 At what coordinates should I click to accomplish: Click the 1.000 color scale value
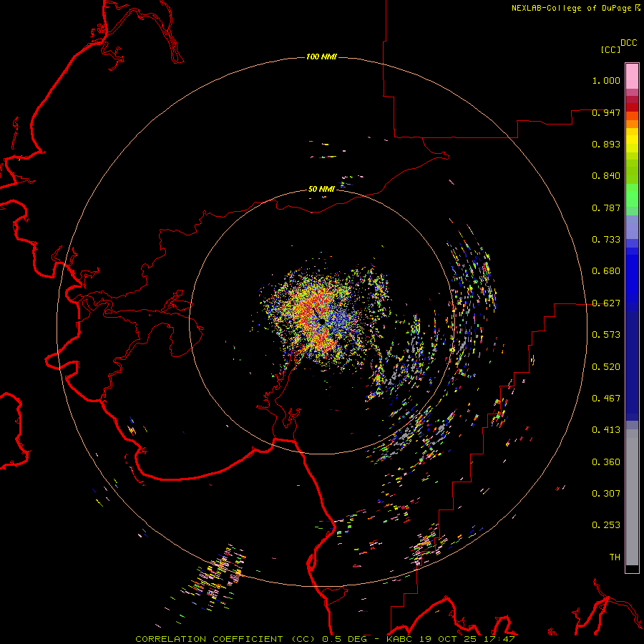(x=606, y=80)
